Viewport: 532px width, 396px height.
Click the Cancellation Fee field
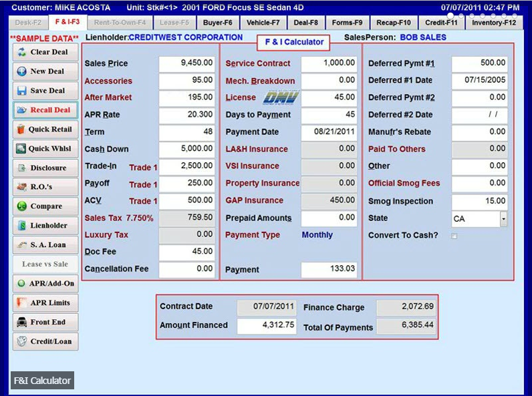(x=187, y=269)
